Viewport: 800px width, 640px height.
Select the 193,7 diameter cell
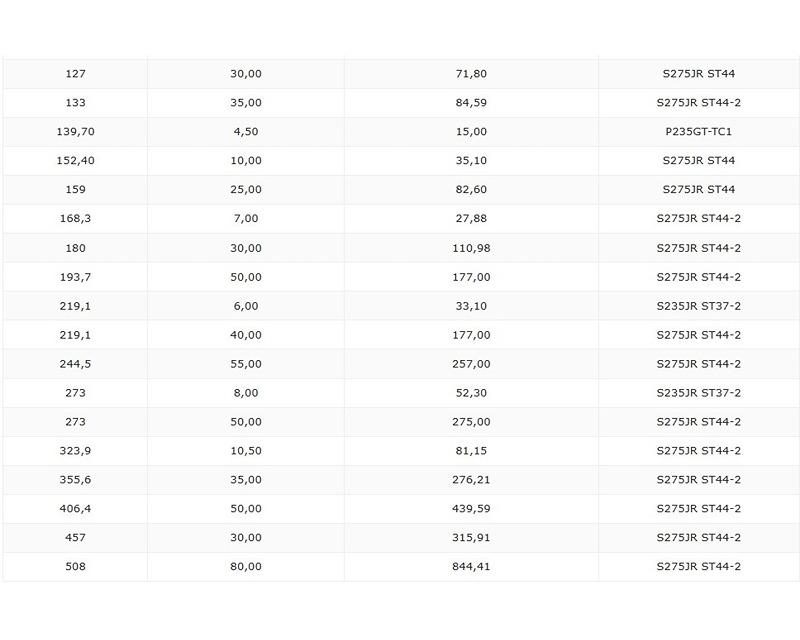[75, 277]
